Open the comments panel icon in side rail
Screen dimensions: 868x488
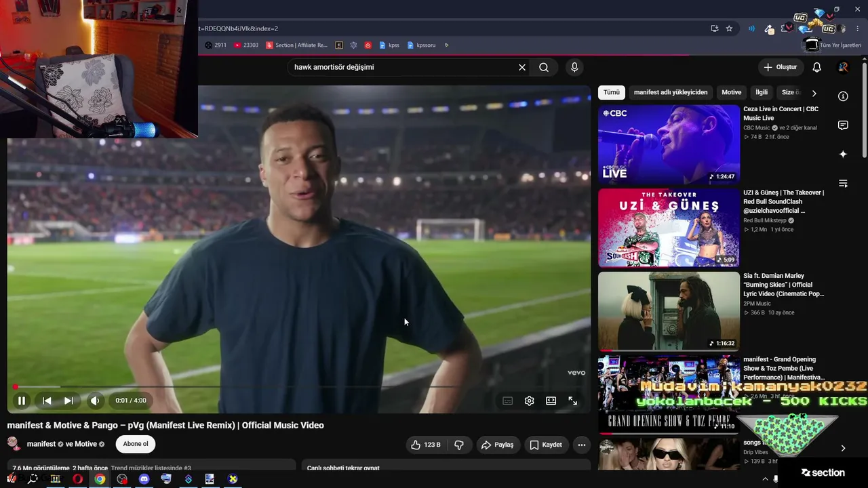click(x=843, y=125)
